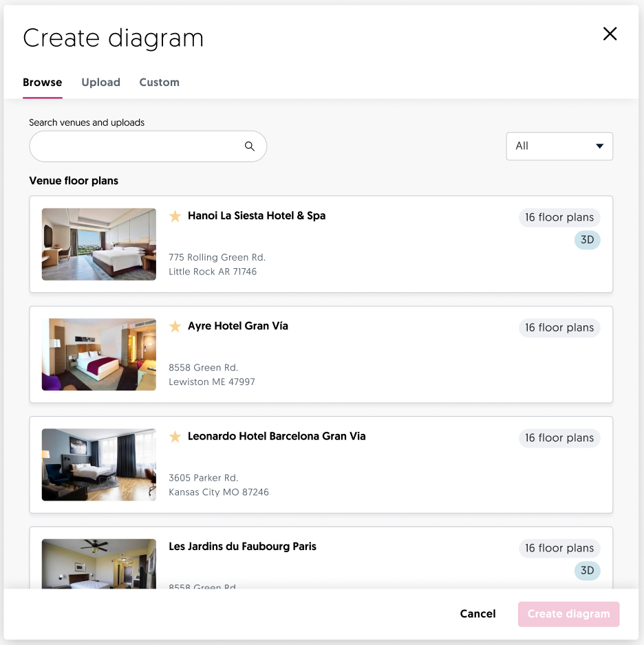Close the Create diagram dialog
The width and height of the screenshot is (644, 645).
[x=610, y=34]
